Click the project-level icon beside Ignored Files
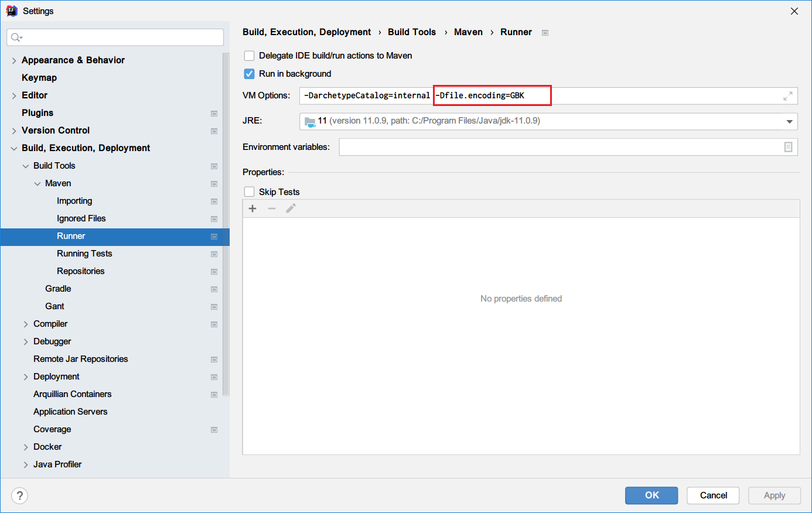The width and height of the screenshot is (812, 513). (x=214, y=219)
